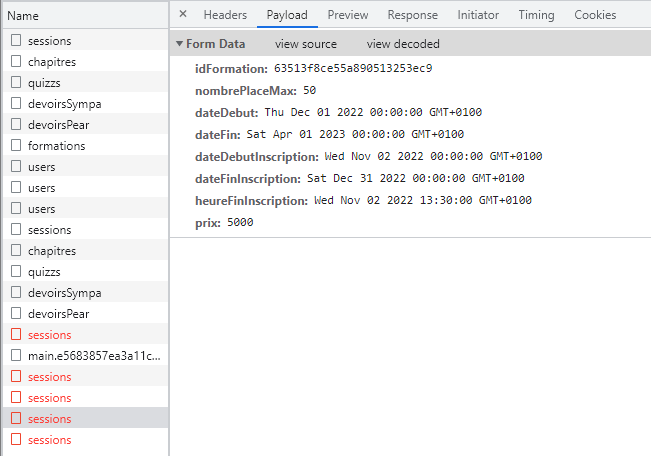The width and height of the screenshot is (651, 456).
Task: Open the Initiator tab
Action: 478,15
